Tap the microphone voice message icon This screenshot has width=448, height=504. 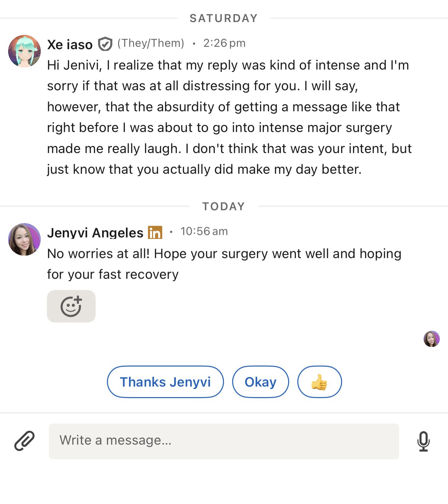tap(423, 441)
